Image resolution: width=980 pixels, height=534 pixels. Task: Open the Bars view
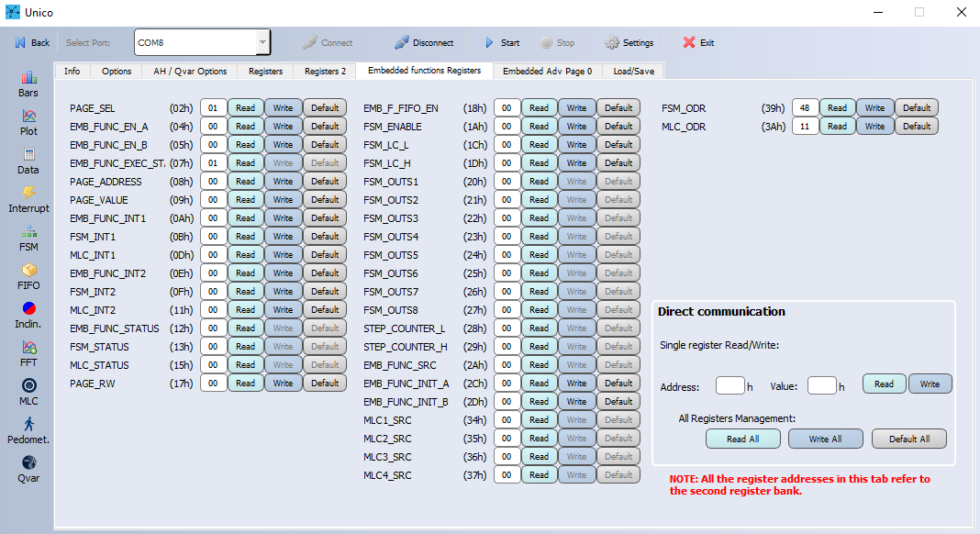(x=28, y=81)
